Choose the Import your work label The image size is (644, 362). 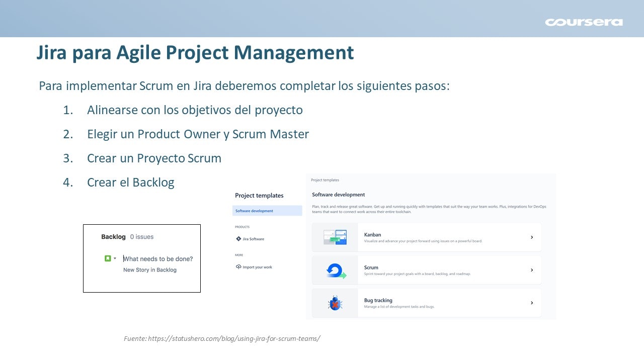pos(257,267)
